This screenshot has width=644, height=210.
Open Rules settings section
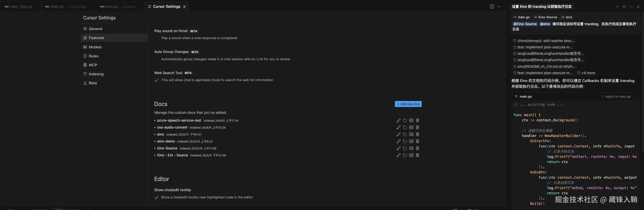[114, 56]
